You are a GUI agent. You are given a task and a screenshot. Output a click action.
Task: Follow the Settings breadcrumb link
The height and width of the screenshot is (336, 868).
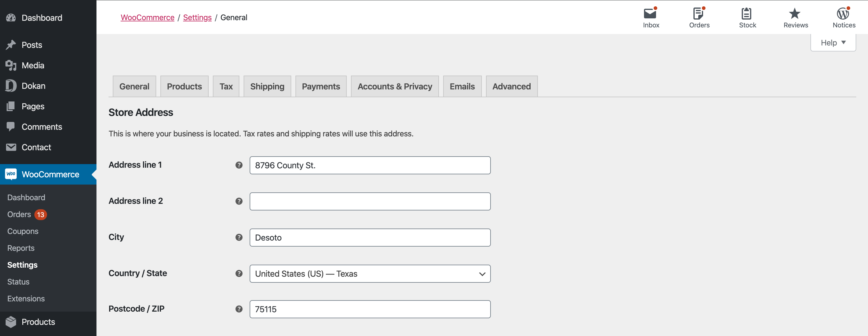point(197,17)
